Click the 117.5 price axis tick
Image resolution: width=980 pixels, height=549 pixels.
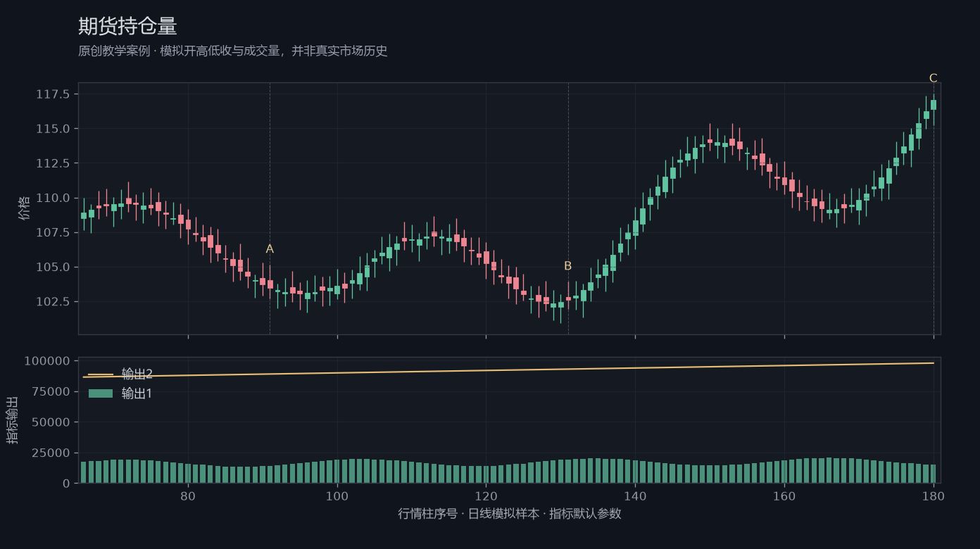pyautogui.click(x=53, y=94)
